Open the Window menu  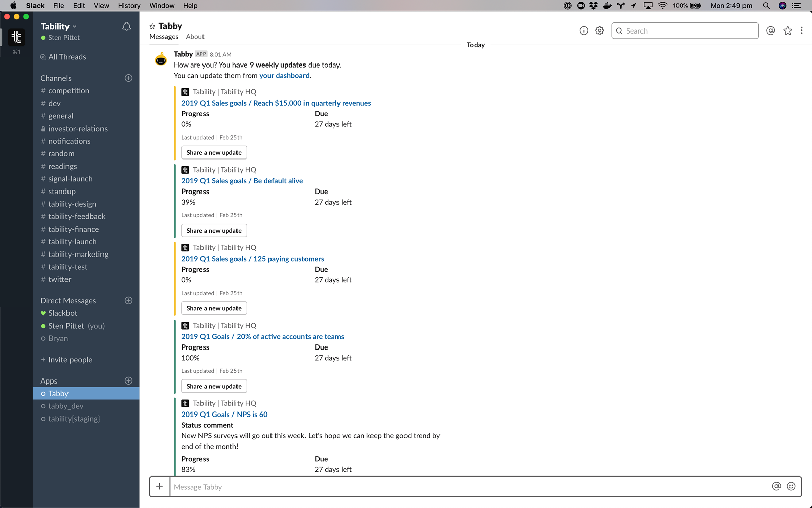point(162,6)
